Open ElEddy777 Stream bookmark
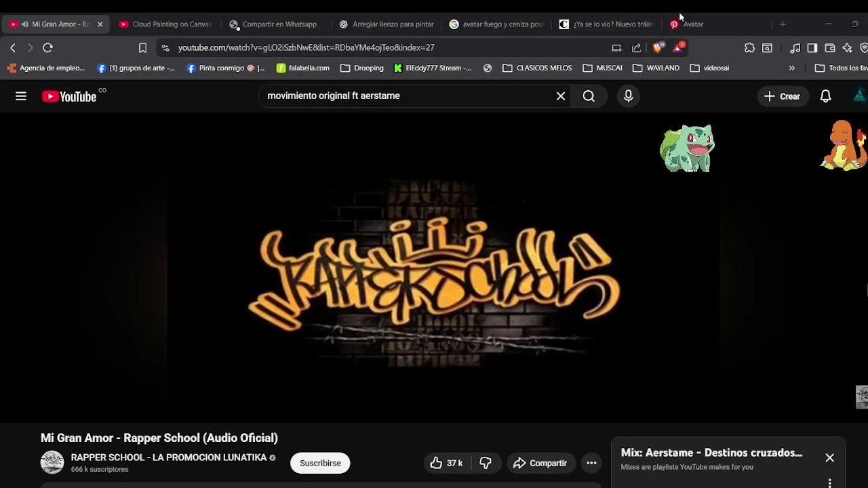Image resolution: width=868 pixels, height=488 pixels. click(432, 68)
